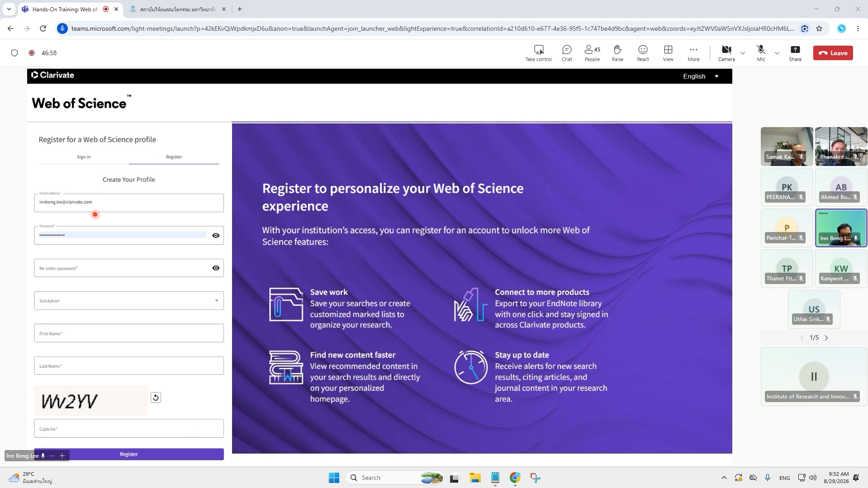
Task: Submit the form with the Register button
Action: coord(129,454)
